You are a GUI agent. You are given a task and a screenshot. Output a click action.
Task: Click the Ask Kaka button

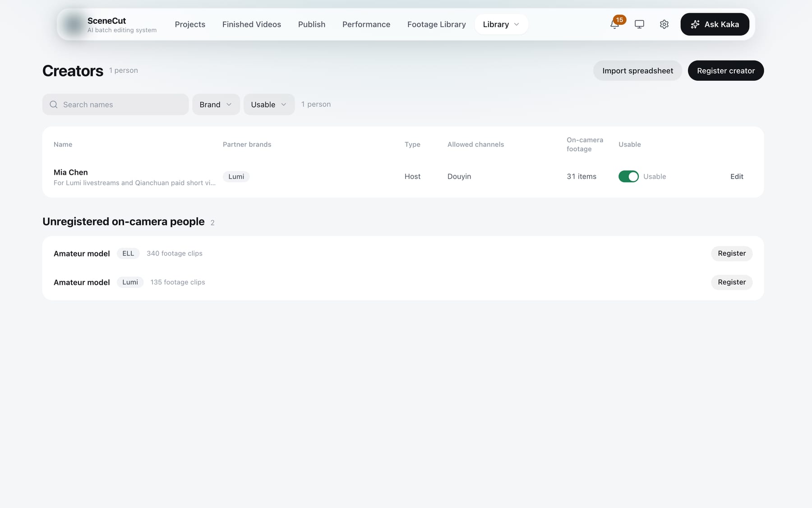pos(715,24)
